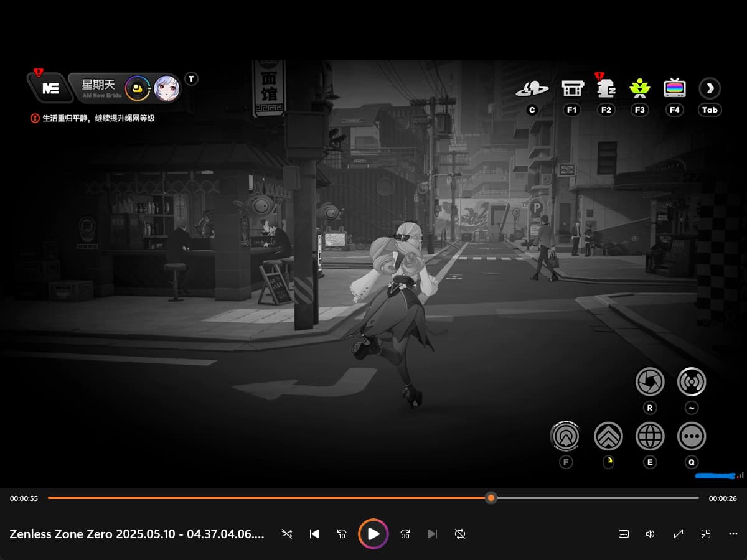This screenshot has width=747, height=560.
Task: Click the white-haired character avatar
Action: (167, 88)
